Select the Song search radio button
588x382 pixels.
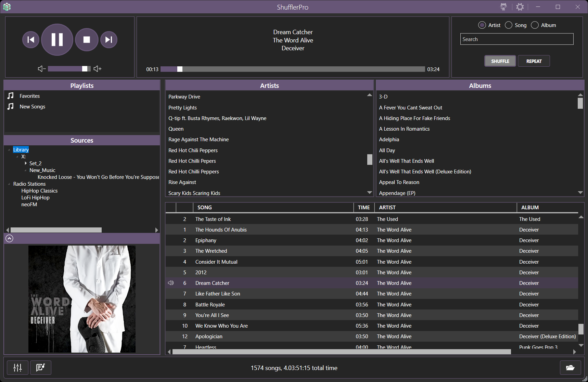coord(509,25)
